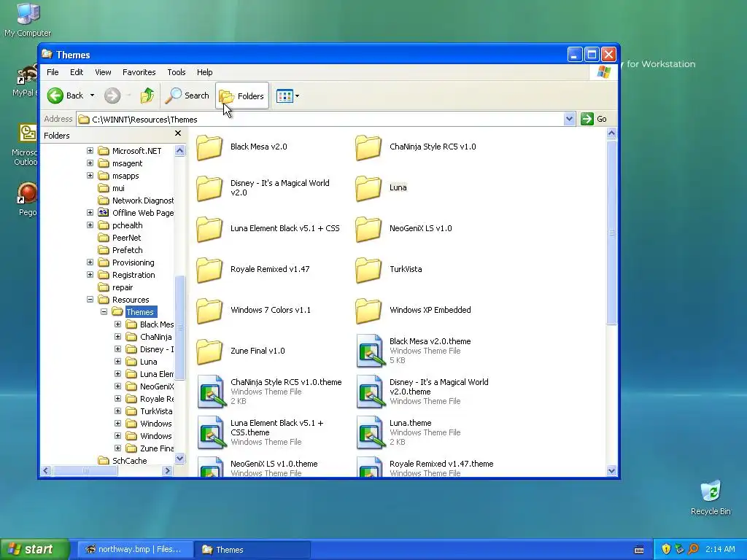The width and height of the screenshot is (747, 560).
Task: Click the NeoGeniX LS v1.0.theme file name
Action: point(274,464)
